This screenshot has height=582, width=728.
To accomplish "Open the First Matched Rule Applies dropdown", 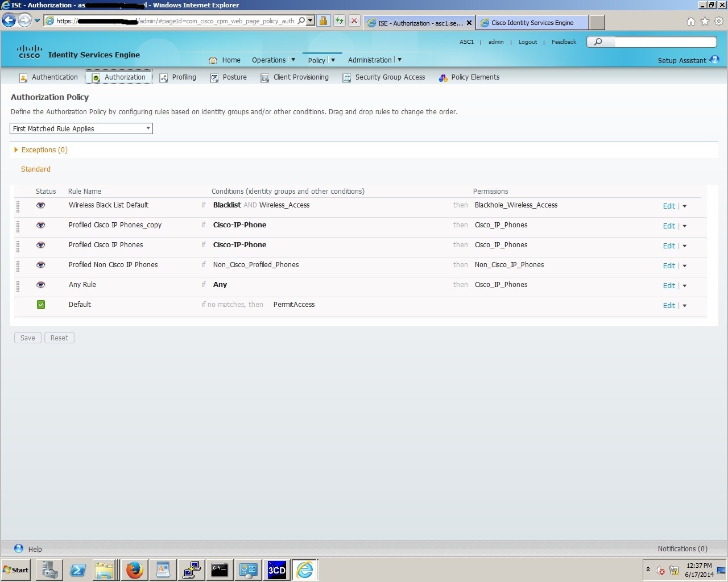I will [81, 128].
